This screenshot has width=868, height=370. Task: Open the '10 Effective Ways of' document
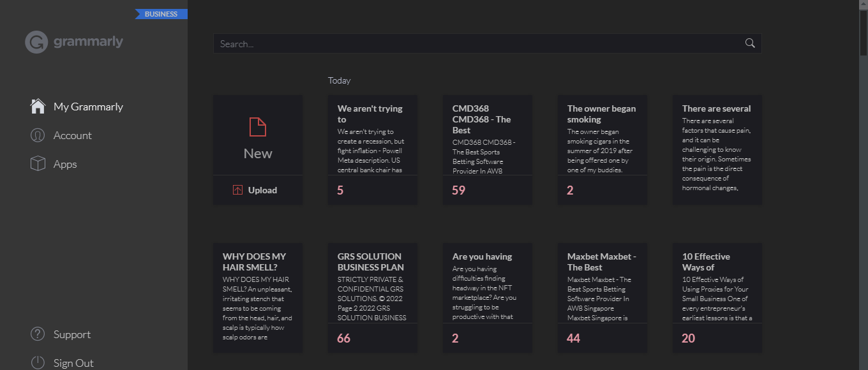tap(717, 298)
